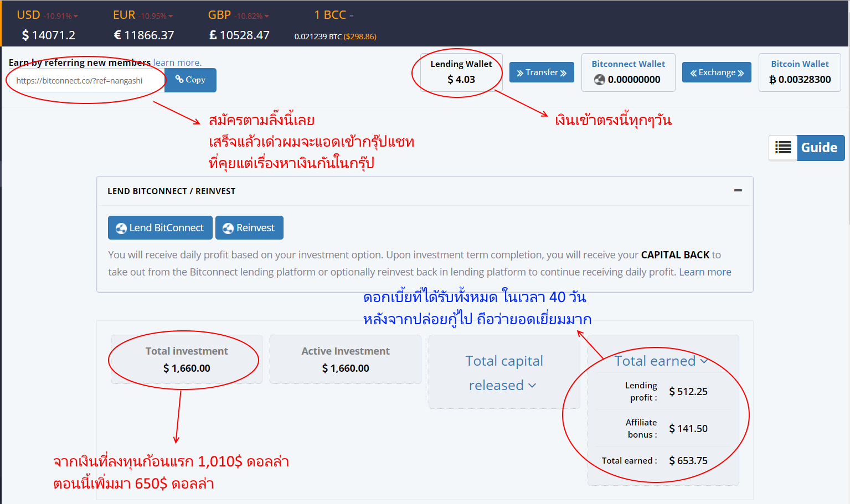The height and width of the screenshot is (504, 850).
Task: Click the Total earned $ 653.75 value
Action: click(x=688, y=460)
